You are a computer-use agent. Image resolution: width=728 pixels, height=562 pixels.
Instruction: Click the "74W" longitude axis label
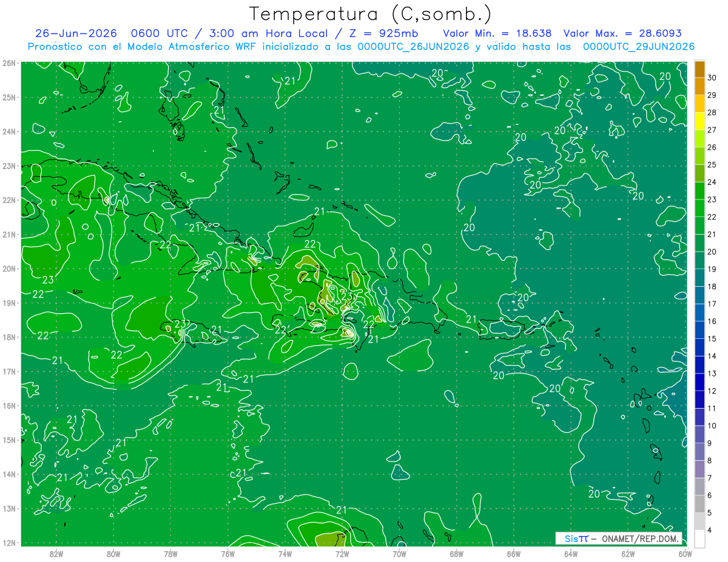click(285, 554)
